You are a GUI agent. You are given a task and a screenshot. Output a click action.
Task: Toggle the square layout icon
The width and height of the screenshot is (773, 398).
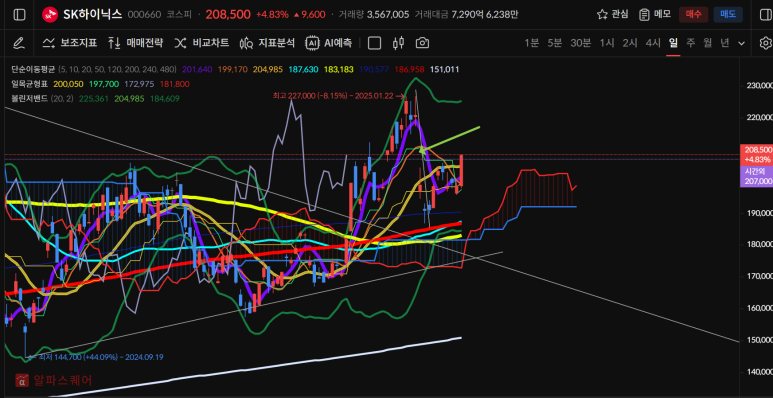click(x=375, y=43)
